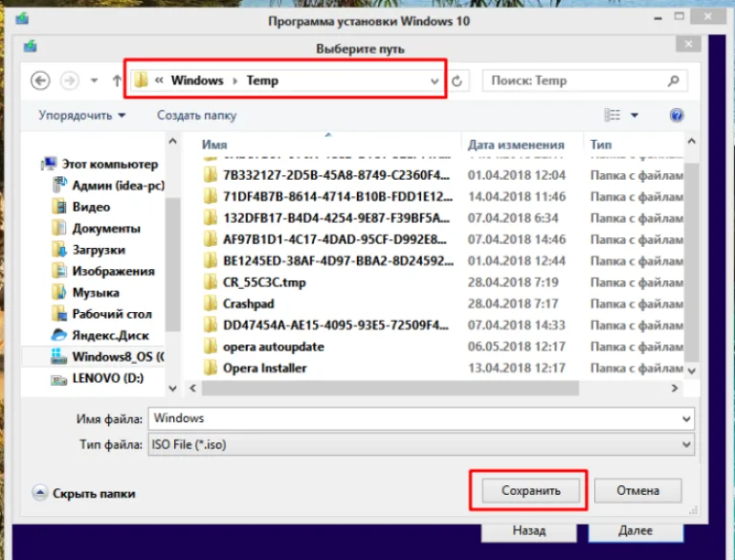Open the Тип файла ISO File combo box
This screenshot has width=735, height=560.
pos(421,444)
